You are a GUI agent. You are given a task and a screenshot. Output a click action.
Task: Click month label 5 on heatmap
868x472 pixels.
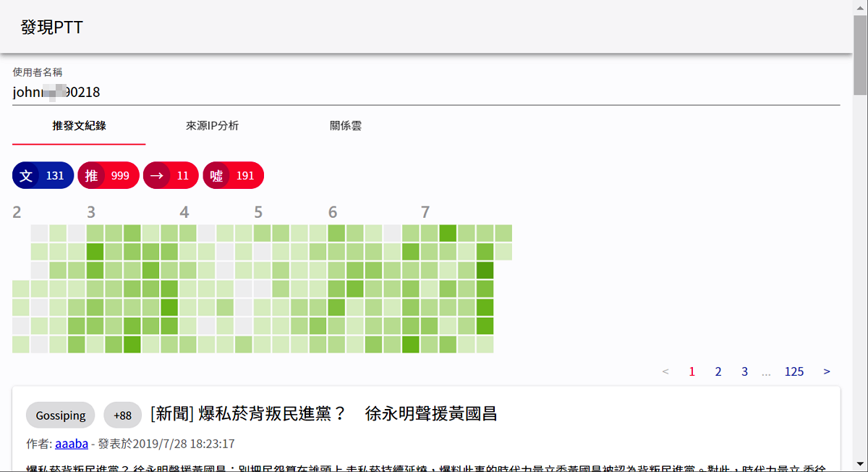coord(258,212)
